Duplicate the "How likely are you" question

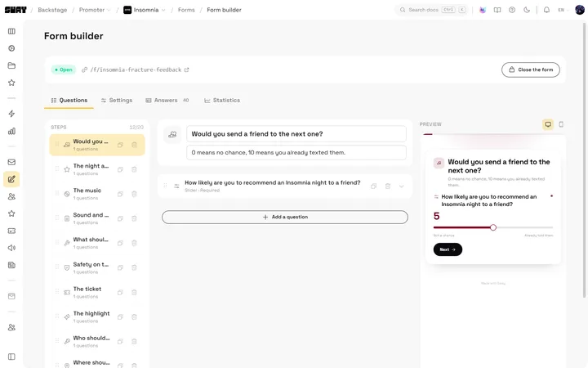click(373, 186)
